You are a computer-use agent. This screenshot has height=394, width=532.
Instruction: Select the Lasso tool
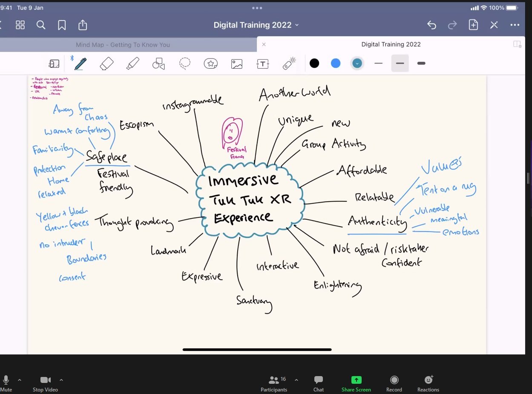(185, 64)
